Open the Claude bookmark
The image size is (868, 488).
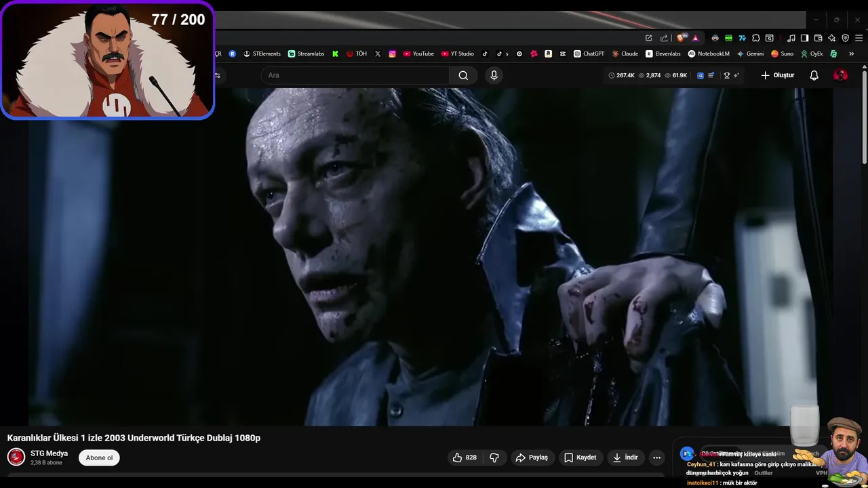click(625, 54)
